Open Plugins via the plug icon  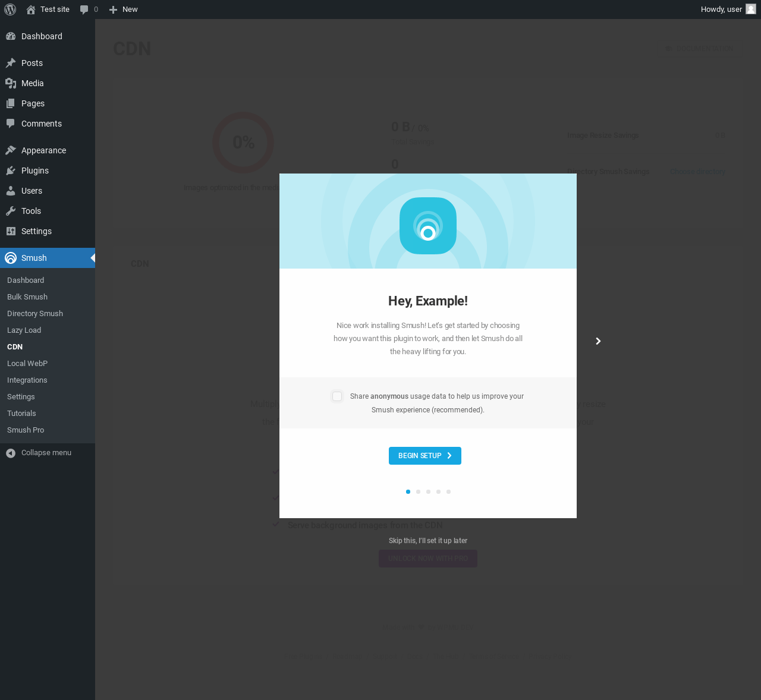[x=11, y=171]
